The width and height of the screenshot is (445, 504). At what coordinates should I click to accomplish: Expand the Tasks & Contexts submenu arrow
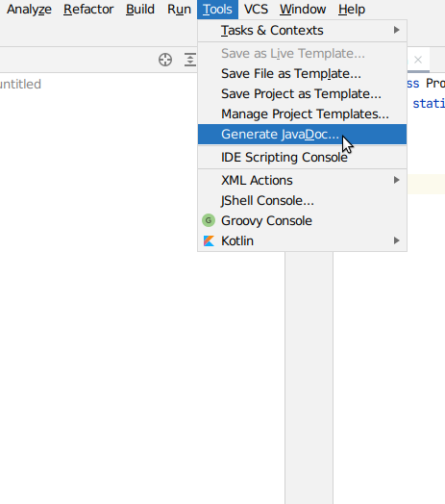pyautogui.click(x=397, y=30)
